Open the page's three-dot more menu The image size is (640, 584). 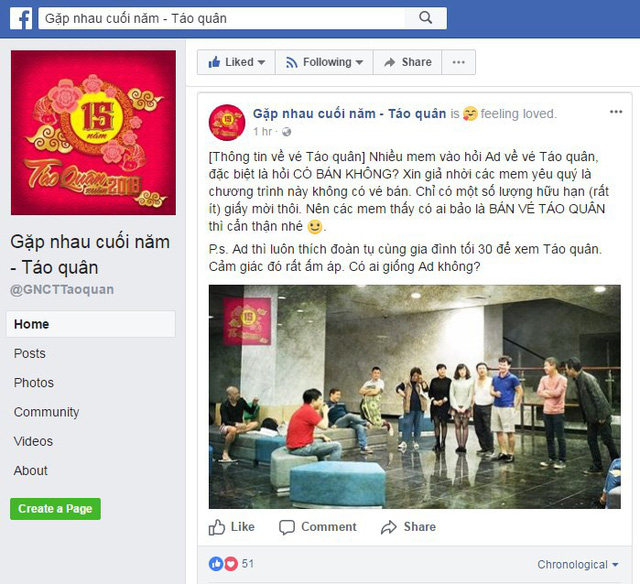click(x=458, y=62)
